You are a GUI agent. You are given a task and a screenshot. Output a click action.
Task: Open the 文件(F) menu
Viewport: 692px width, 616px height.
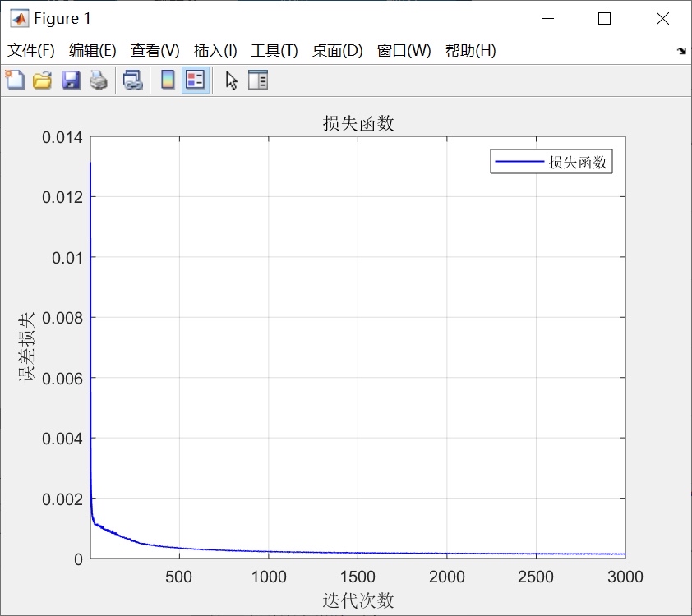coord(30,50)
